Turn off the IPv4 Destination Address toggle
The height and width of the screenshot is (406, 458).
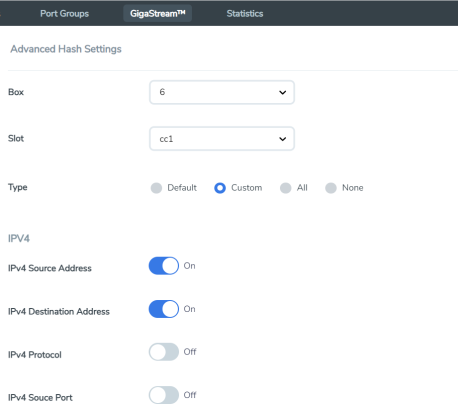point(164,309)
